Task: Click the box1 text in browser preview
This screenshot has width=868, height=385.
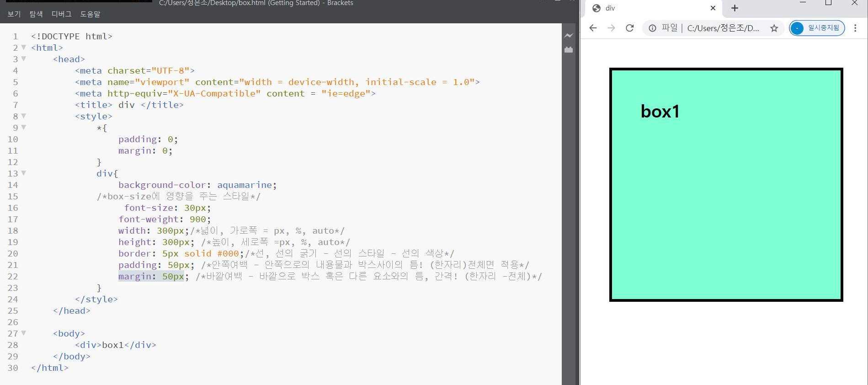Action: 660,112
